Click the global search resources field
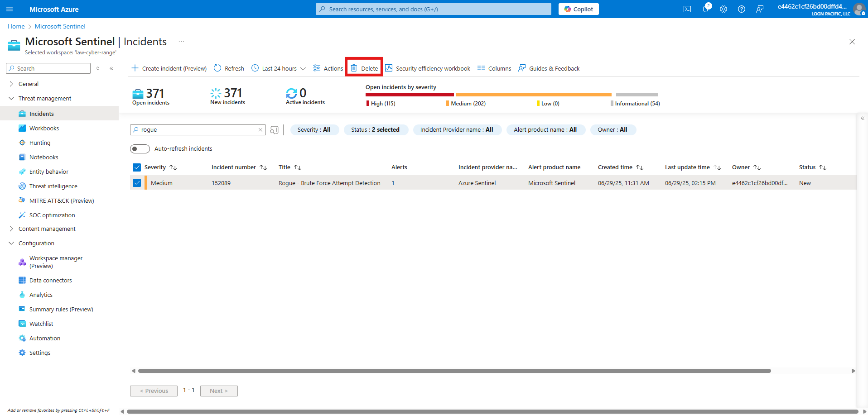Viewport: 868px width, 415px height. click(x=434, y=9)
